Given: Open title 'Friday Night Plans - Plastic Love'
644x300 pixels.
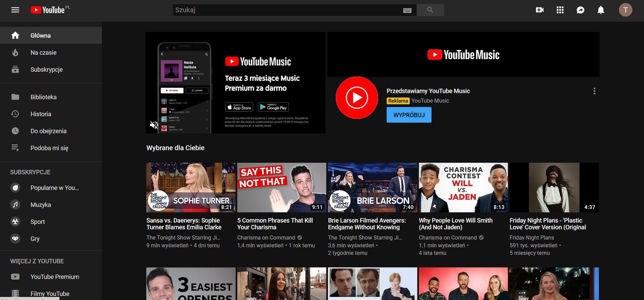Looking at the screenshot, I should [548, 224].
